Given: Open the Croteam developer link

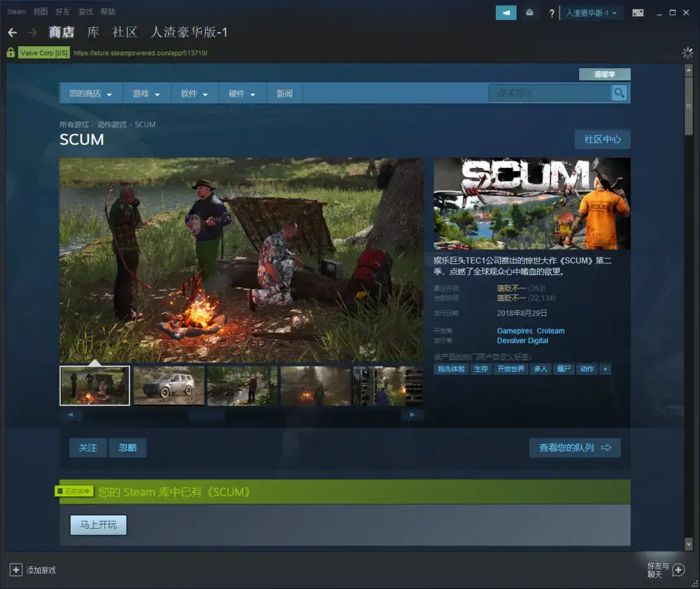Looking at the screenshot, I should [x=550, y=331].
